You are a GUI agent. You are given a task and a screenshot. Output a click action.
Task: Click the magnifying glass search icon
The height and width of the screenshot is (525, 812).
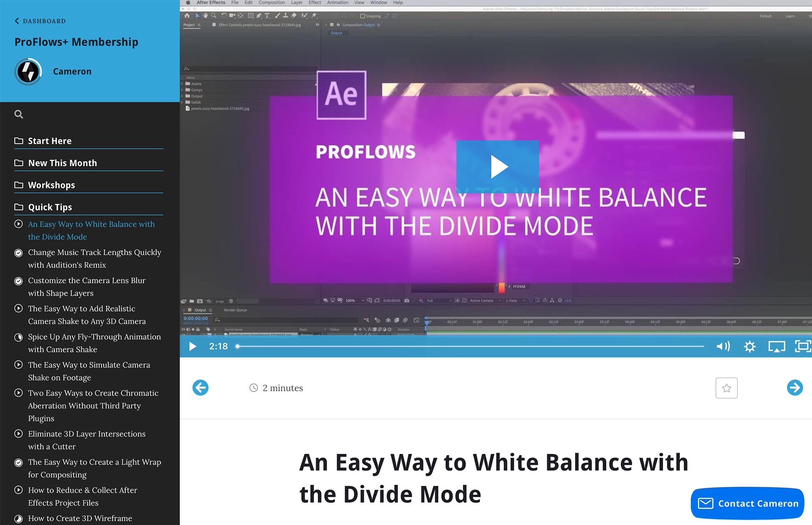point(19,114)
